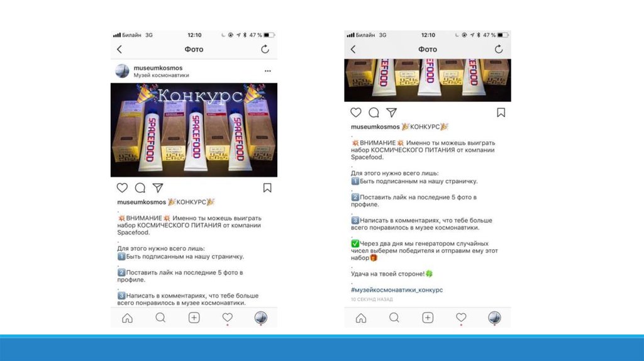Share the post via paper plane icon in left phone
This screenshot has width=644, height=361.
(x=158, y=187)
